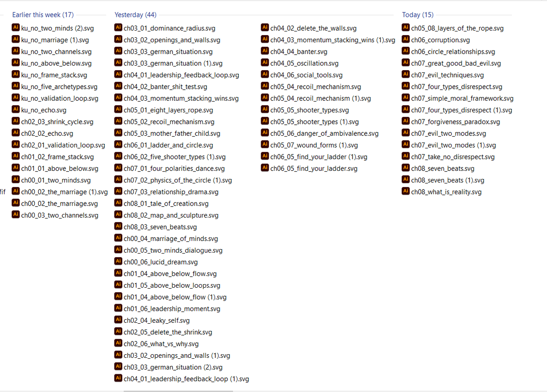The width and height of the screenshot is (547, 392).
Task: Click the Ai icon of ch07_03_relationship_drama.svg
Action: (x=118, y=192)
